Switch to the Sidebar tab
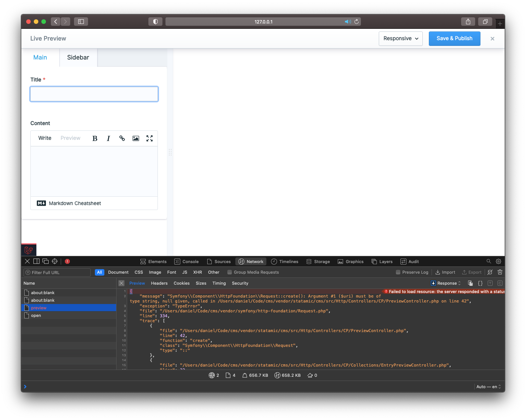Screen dimensions: 526x420 pyautogui.click(x=78, y=57)
